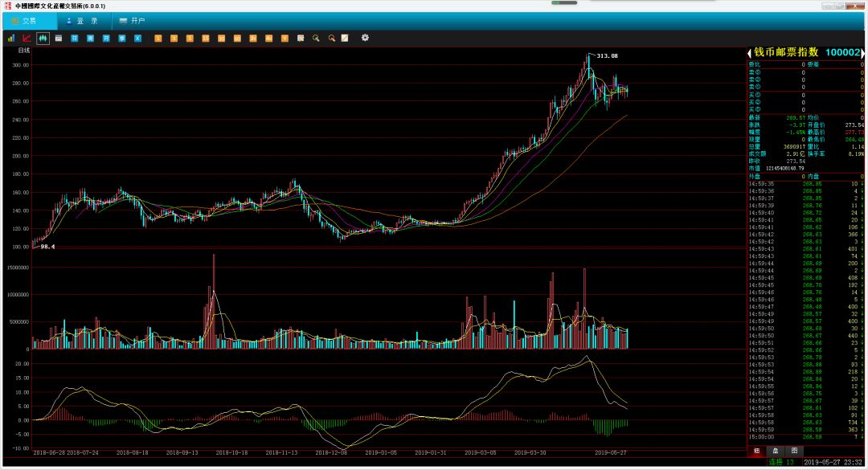Click the window panel icon beside candlestick
Image resolution: width=868 pixels, height=470 pixels.
pyautogui.click(x=59, y=39)
